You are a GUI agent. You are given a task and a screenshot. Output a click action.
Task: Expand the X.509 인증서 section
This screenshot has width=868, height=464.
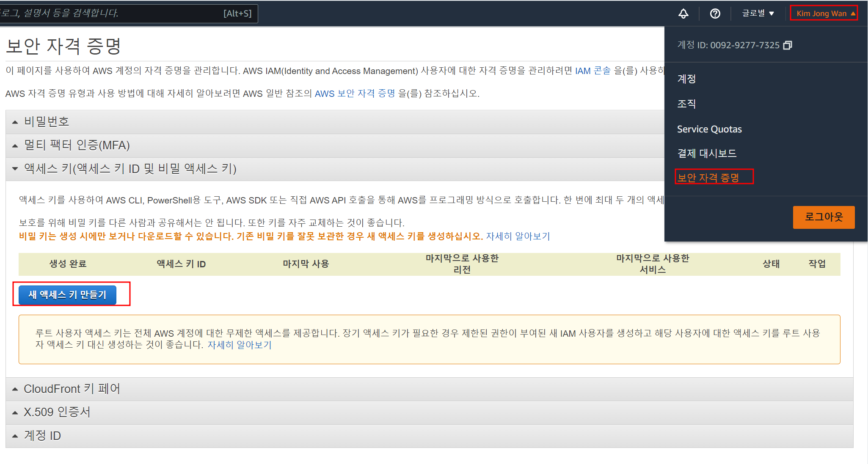57,412
